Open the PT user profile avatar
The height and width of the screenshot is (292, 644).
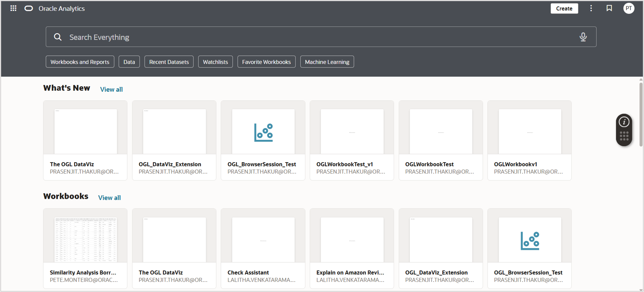click(x=629, y=8)
